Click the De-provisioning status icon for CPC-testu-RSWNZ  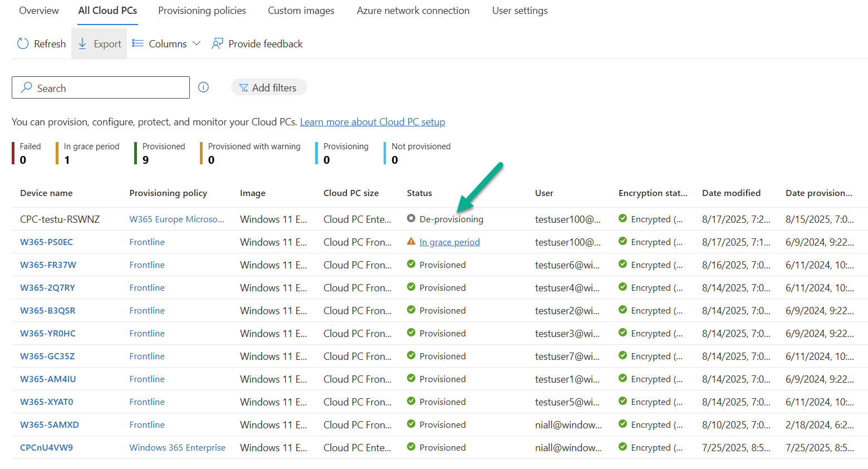point(411,218)
